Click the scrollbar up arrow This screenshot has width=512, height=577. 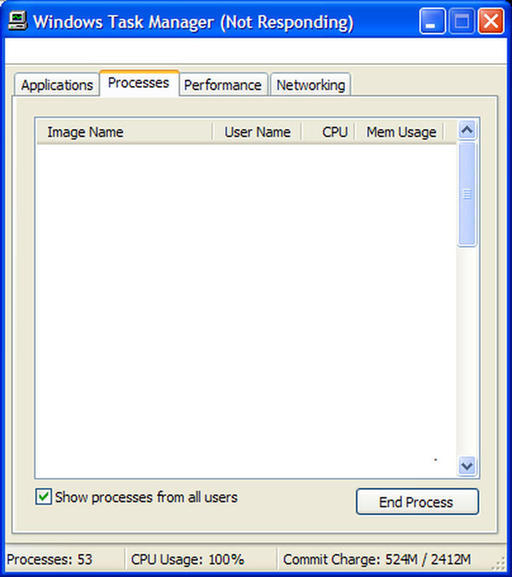[x=467, y=130]
